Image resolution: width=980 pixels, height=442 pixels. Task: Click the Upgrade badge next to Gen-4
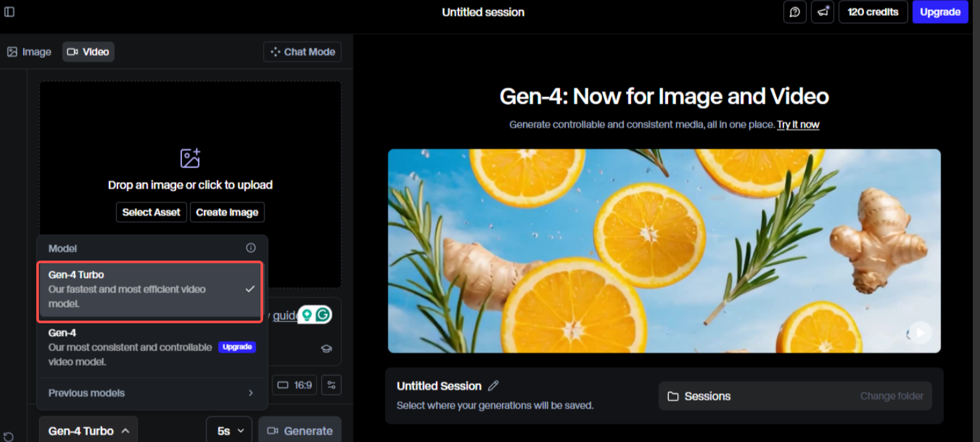(x=237, y=347)
